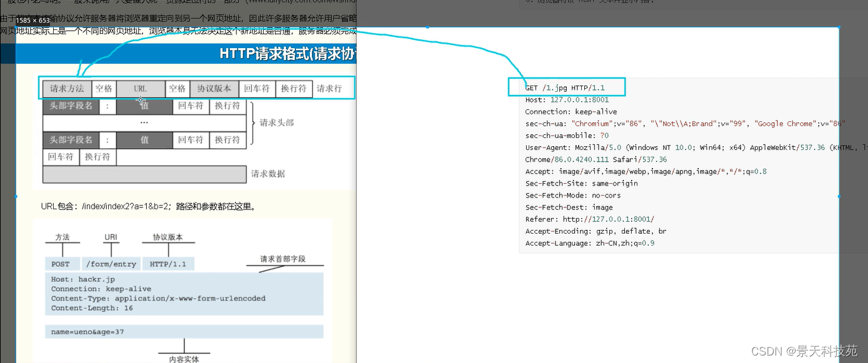Click the ellipsis row between header field rows
The width and height of the screenshot is (868, 363).
click(144, 123)
